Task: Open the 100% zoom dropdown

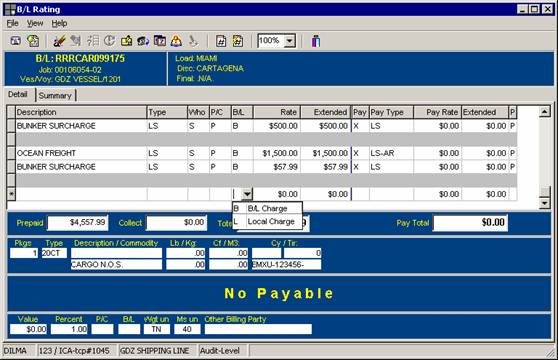Action: [x=290, y=41]
